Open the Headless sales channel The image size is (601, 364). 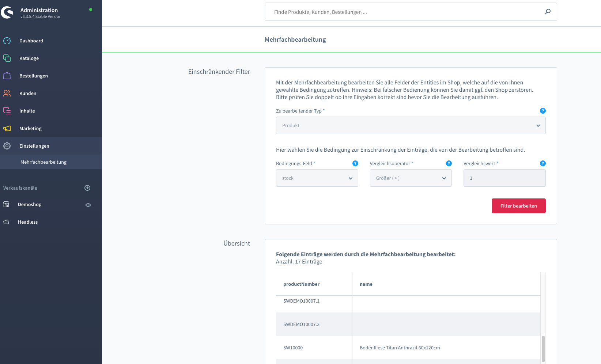[x=28, y=222]
